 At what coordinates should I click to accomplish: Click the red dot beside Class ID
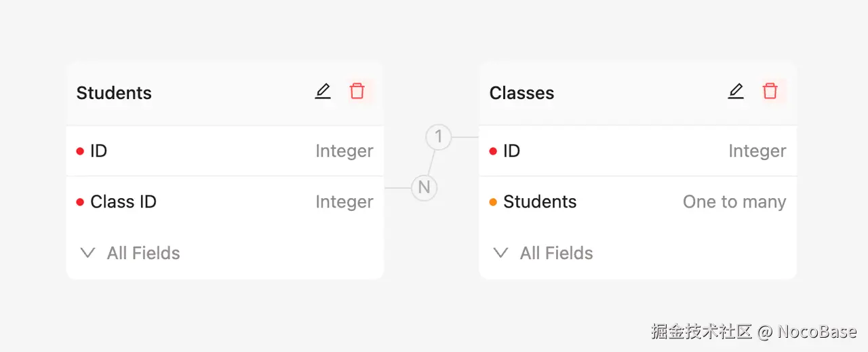pos(80,202)
